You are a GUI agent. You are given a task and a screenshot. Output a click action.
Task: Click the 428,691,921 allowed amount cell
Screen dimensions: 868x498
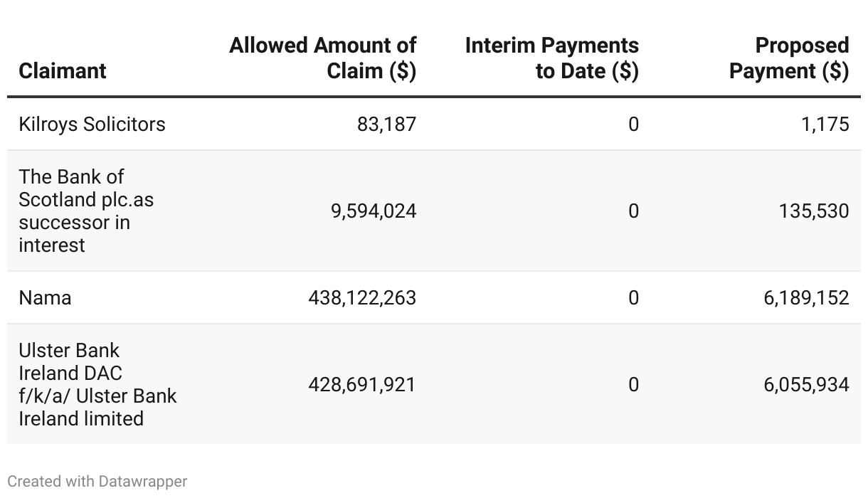pyautogui.click(x=362, y=384)
